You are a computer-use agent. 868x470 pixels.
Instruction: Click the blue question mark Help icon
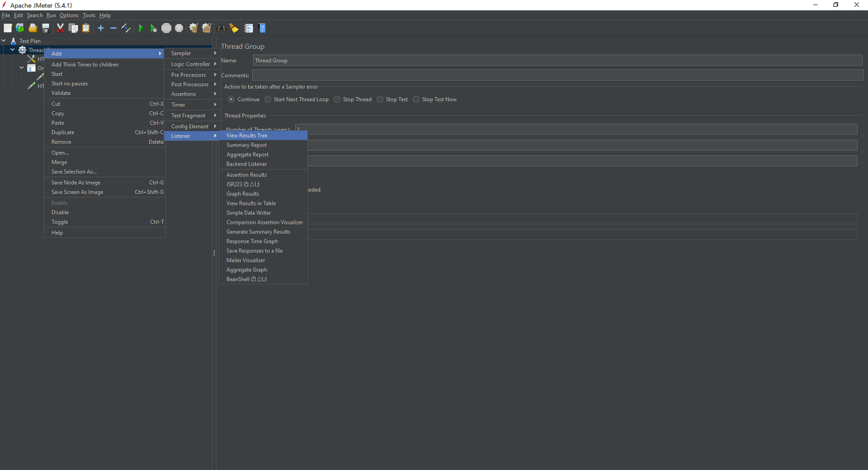point(262,28)
